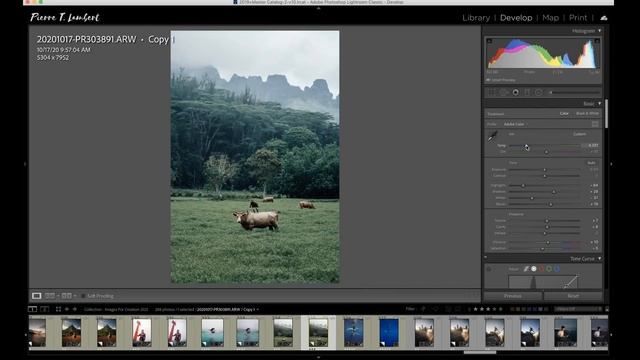Switch to the parametric curve icon
The image size is (640, 360).
(x=526, y=269)
